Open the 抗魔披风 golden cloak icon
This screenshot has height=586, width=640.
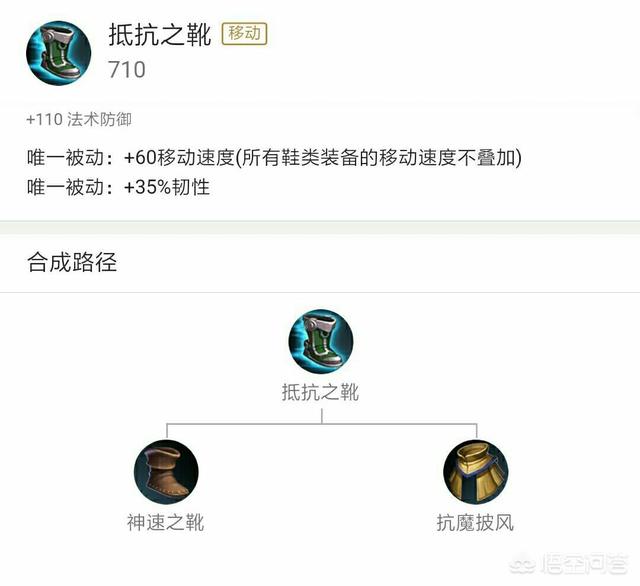coord(476,472)
